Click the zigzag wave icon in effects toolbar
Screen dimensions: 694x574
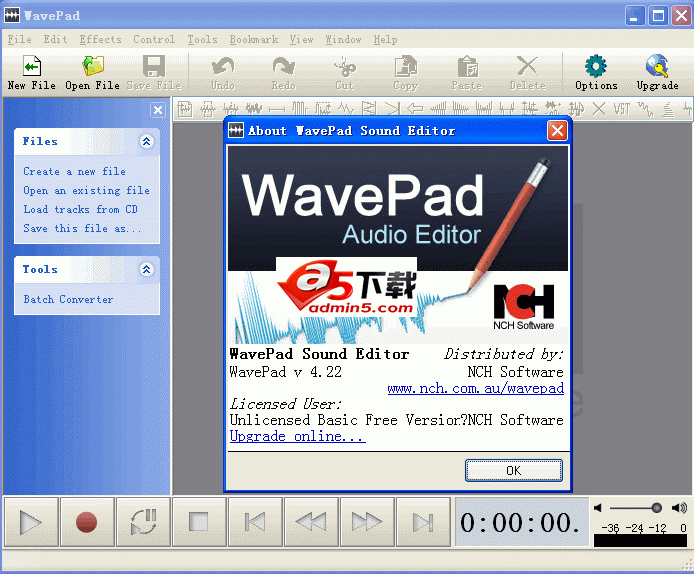[346, 108]
